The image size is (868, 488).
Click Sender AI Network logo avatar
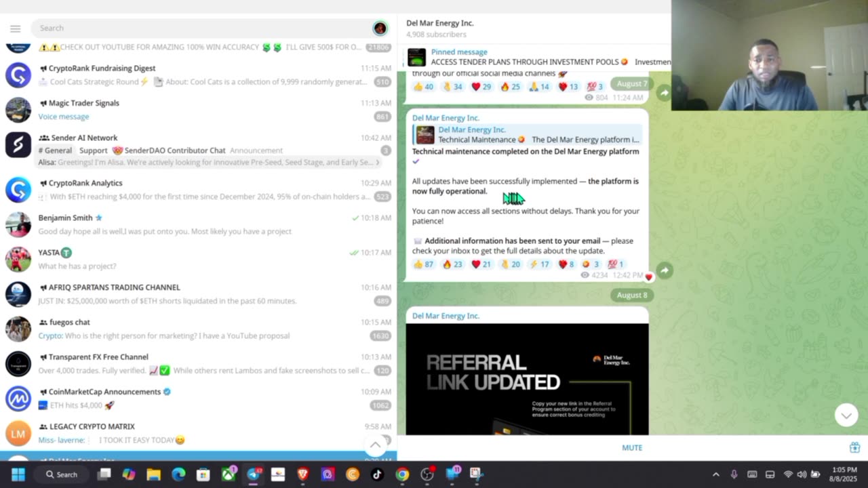18,144
